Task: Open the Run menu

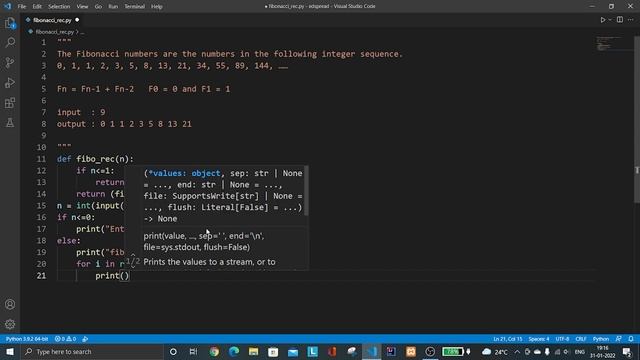Action: (x=113, y=7)
